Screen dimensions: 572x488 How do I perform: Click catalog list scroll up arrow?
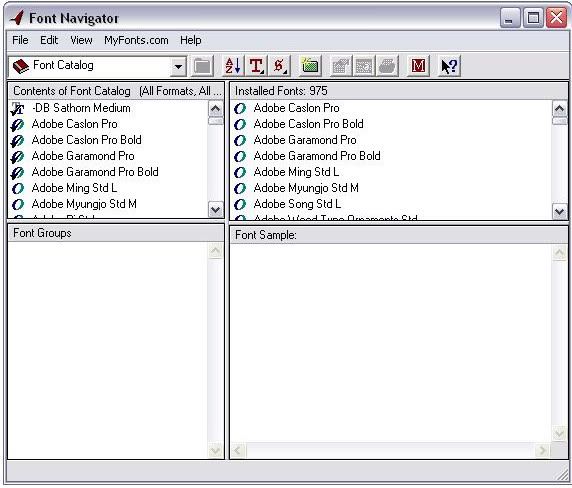tap(215, 109)
